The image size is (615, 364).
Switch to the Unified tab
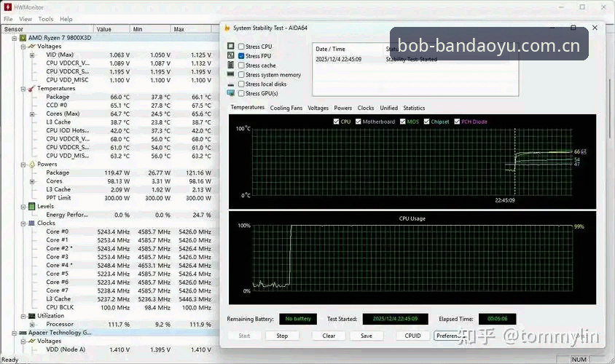point(388,108)
